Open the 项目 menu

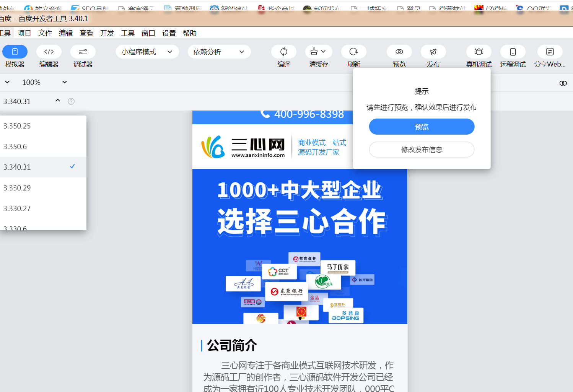pos(24,33)
